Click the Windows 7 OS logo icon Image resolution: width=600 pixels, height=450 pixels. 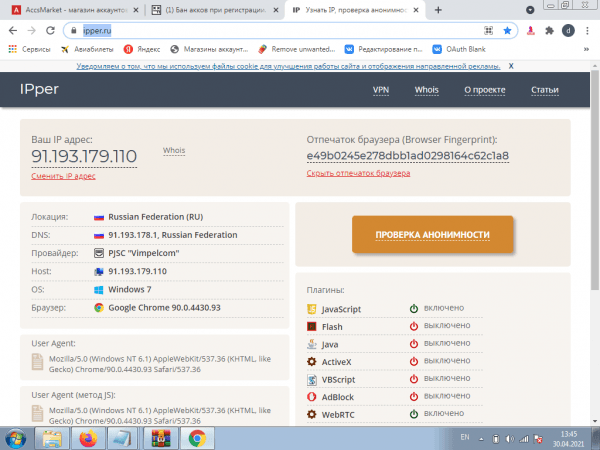99,289
